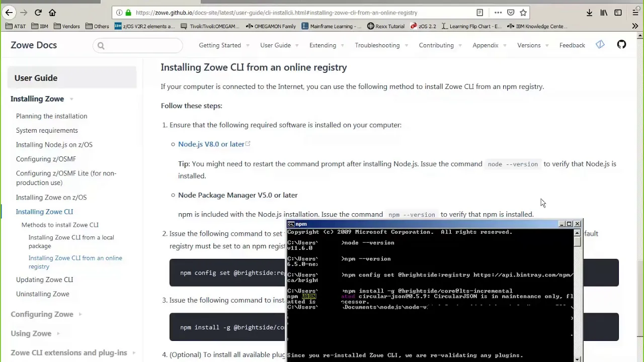
Task: Expand the Getting Started menu
Action: click(224, 45)
